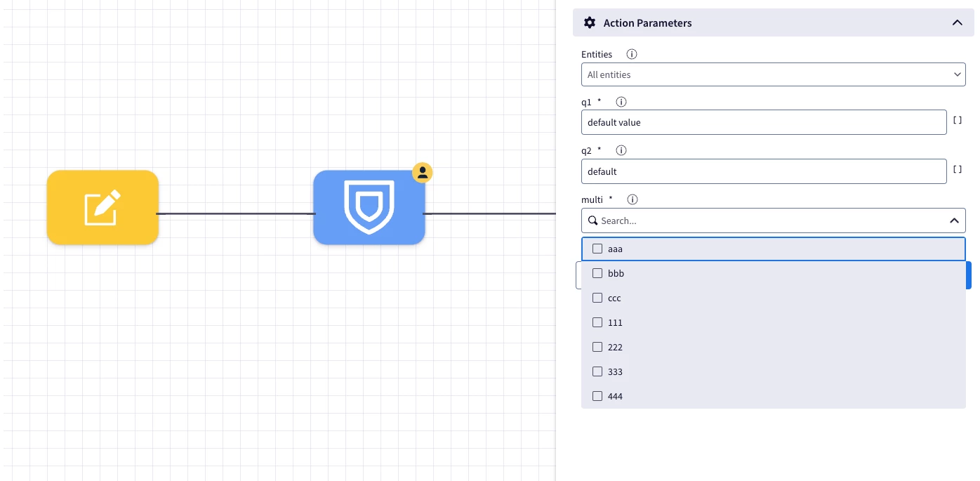Open info tooltip next to Entities
The height and width of the screenshot is (481, 980).
pyautogui.click(x=632, y=54)
